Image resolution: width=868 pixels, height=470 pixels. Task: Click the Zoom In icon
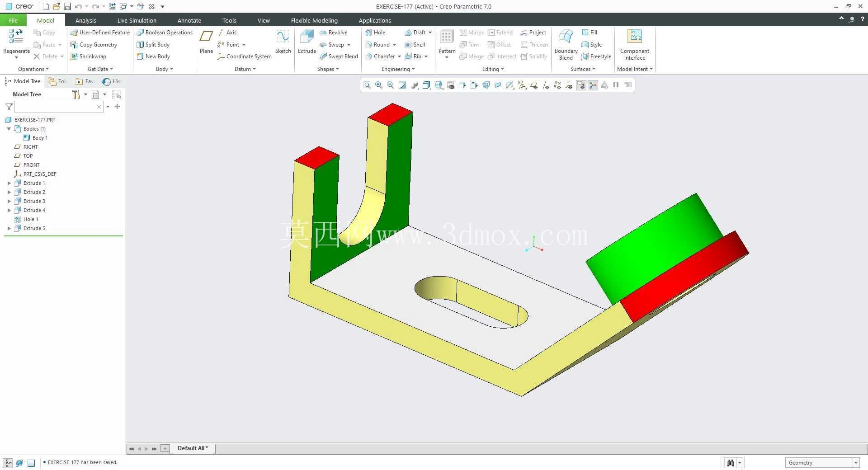coord(379,85)
